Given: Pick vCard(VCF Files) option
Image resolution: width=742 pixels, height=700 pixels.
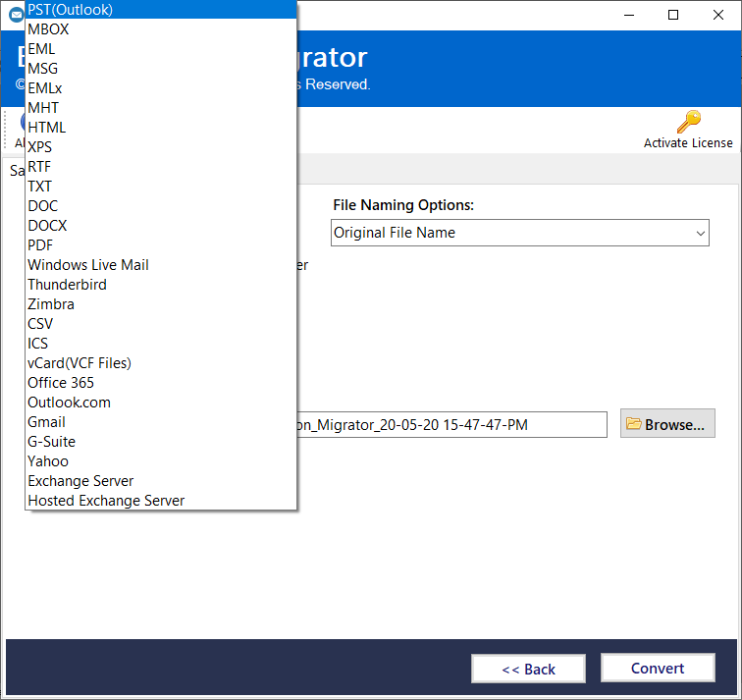Looking at the screenshot, I should pos(161,363).
